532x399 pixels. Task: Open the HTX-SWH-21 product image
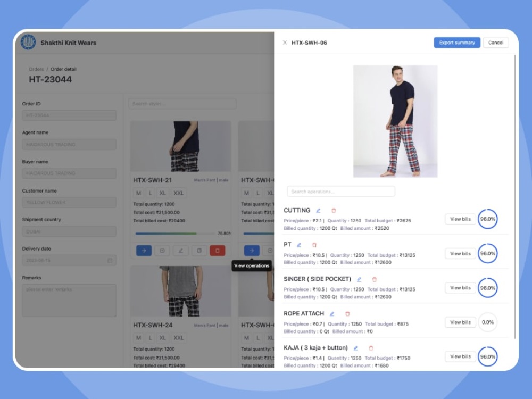coord(181,146)
